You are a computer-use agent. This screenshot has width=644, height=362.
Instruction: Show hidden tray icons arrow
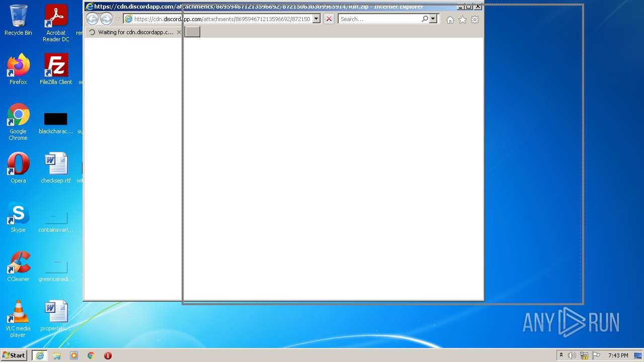tap(561, 355)
